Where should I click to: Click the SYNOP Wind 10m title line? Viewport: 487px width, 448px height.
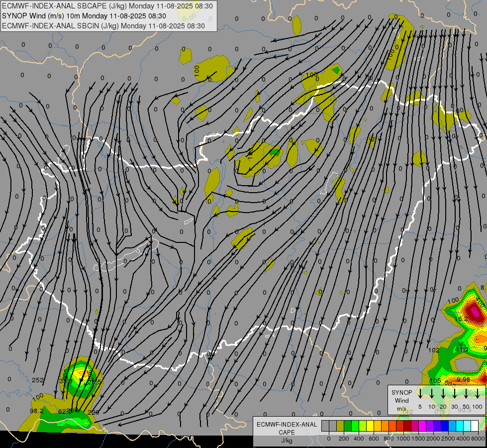click(84, 16)
